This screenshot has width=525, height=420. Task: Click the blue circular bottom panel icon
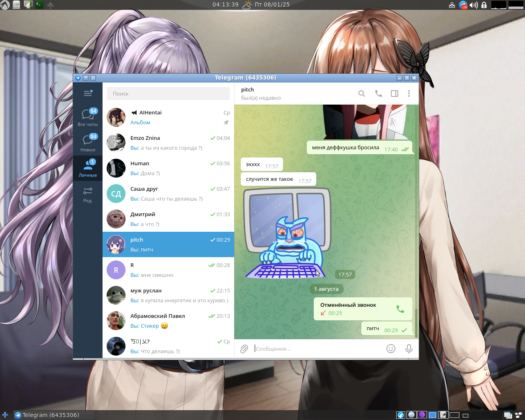pyautogui.click(x=400, y=415)
